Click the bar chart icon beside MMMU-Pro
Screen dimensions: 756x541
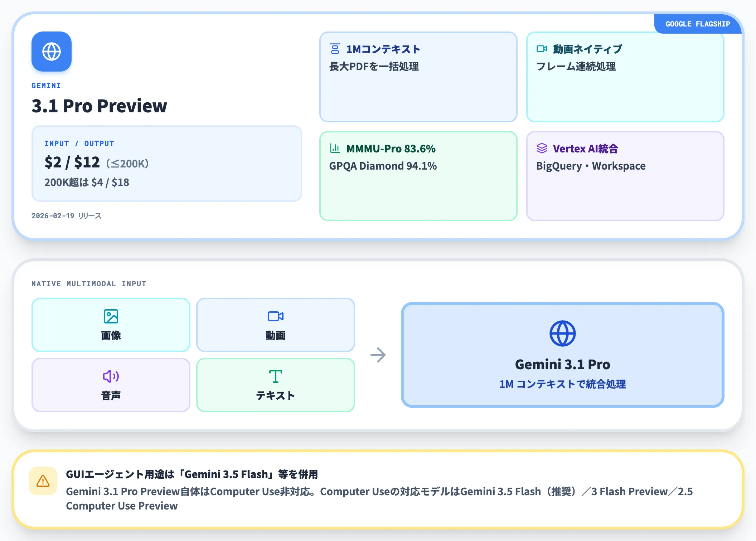[x=335, y=148]
